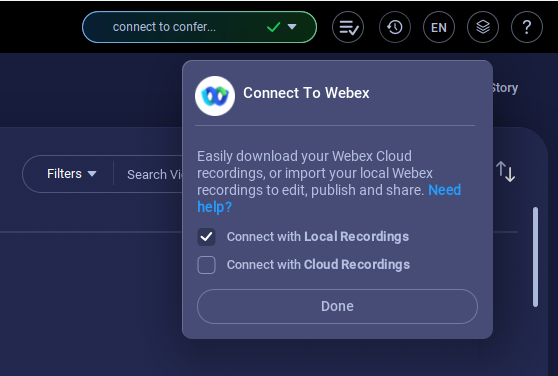Click the Connect To Webex heading
The height and width of the screenshot is (376, 558).
tap(306, 93)
